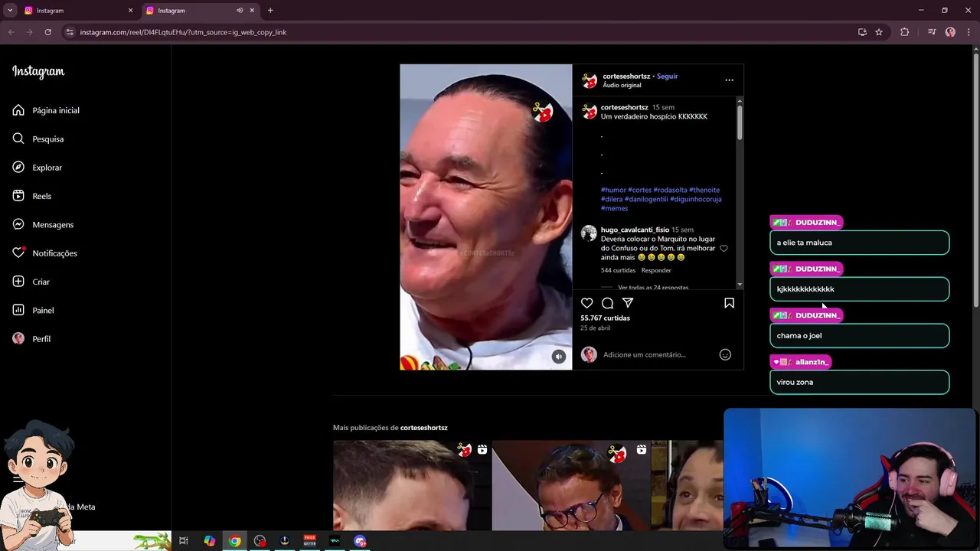Open the #diguinhocoruja hashtag
The width and height of the screenshot is (980, 551).
[696, 199]
